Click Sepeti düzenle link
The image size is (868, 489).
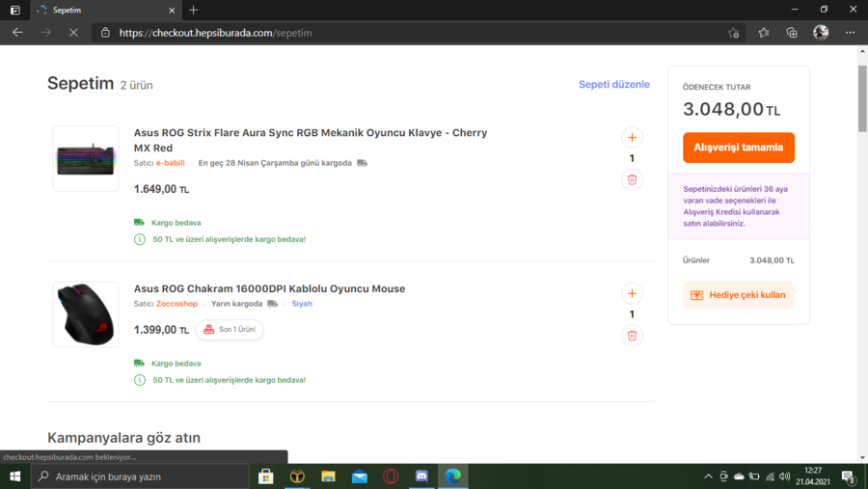pos(614,84)
